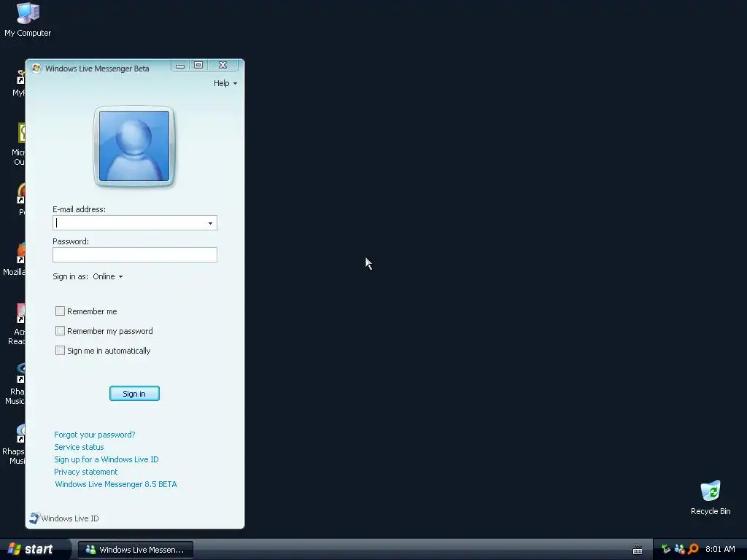Click Windows Live Messenger taskbar button
This screenshot has width=747, height=560.
pyautogui.click(x=135, y=550)
